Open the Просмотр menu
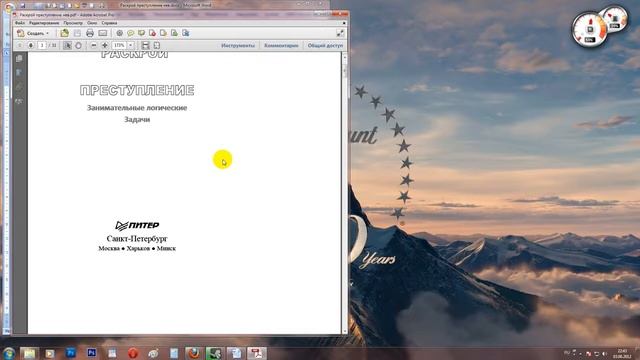The width and height of the screenshot is (640, 360). [x=73, y=23]
